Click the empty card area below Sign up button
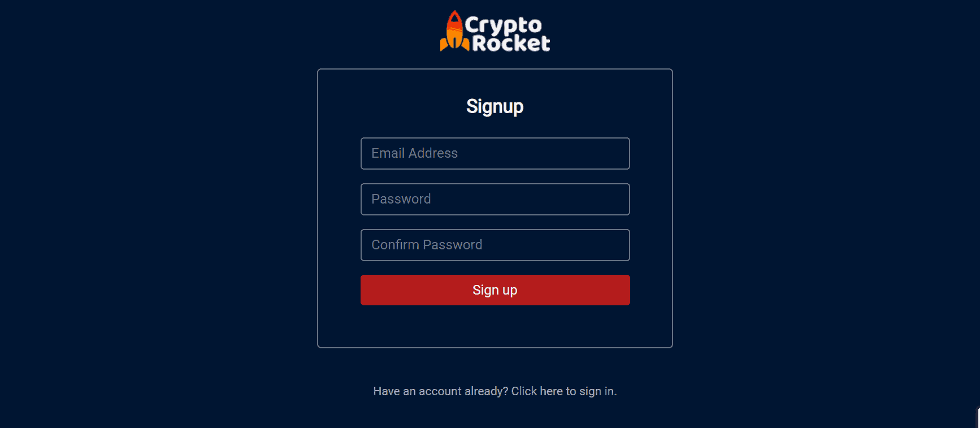 tap(495, 326)
